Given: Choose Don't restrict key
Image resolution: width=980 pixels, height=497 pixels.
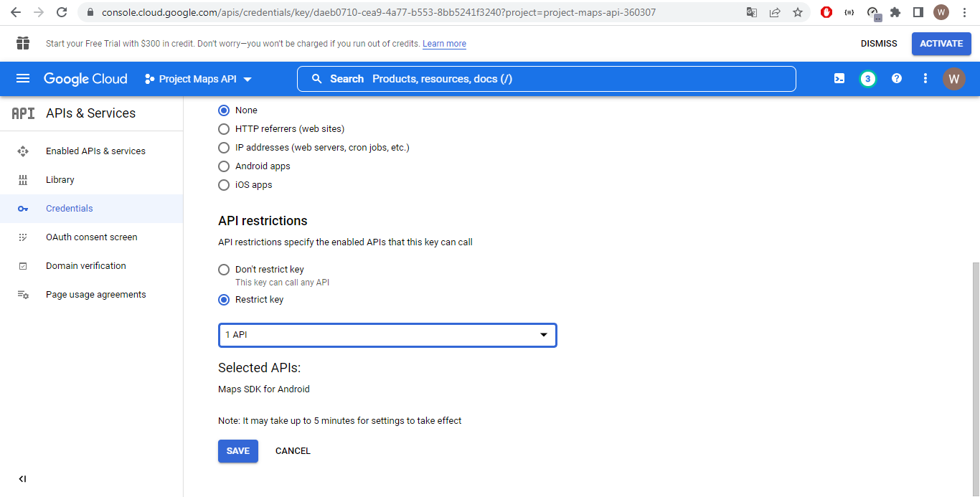Looking at the screenshot, I should (224, 270).
